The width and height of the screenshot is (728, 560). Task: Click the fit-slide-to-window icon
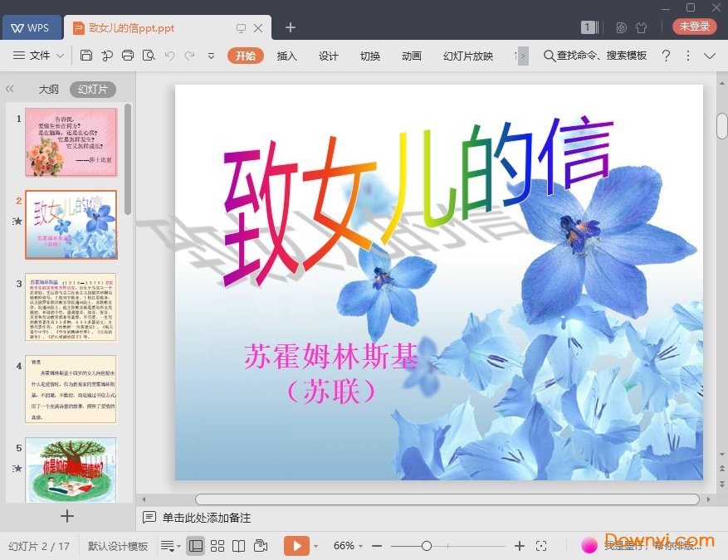point(542,546)
